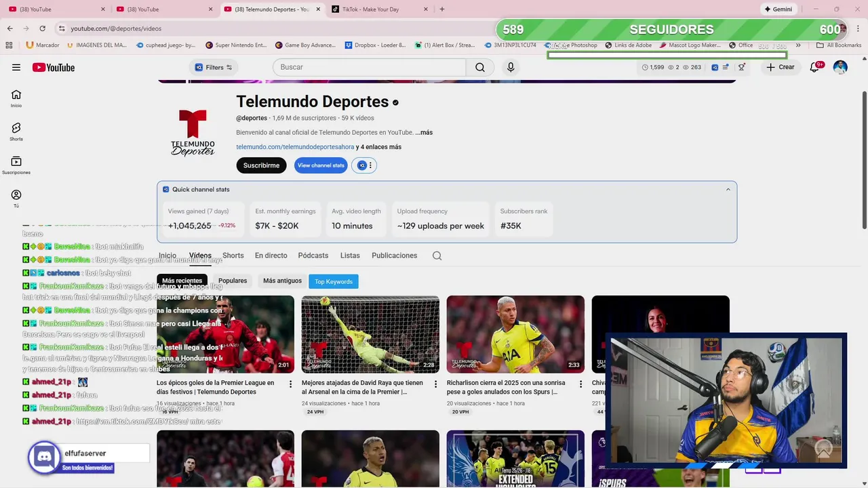
Task: Open the Richarlison yellow-jersey video thumbnail
Action: [x=515, y=334]
